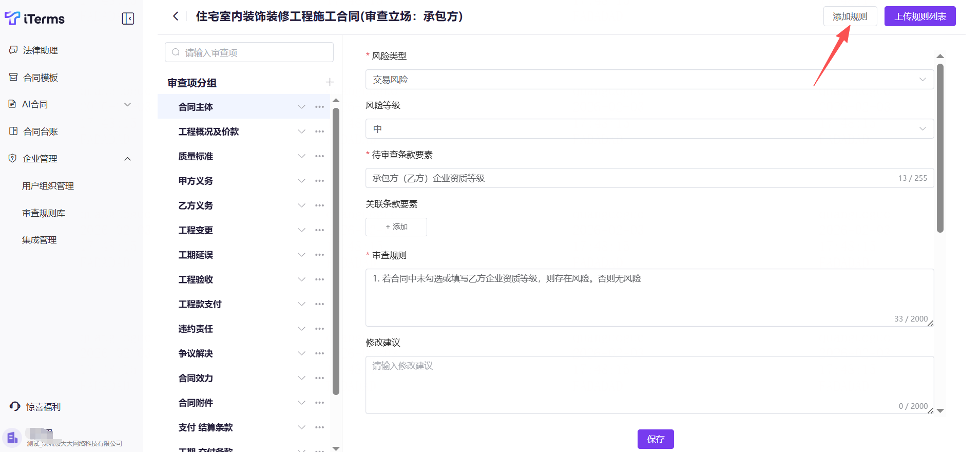This screenshot has height=452, width=980.
Task: Click the iTerms logo
Action: click(35, 18)
